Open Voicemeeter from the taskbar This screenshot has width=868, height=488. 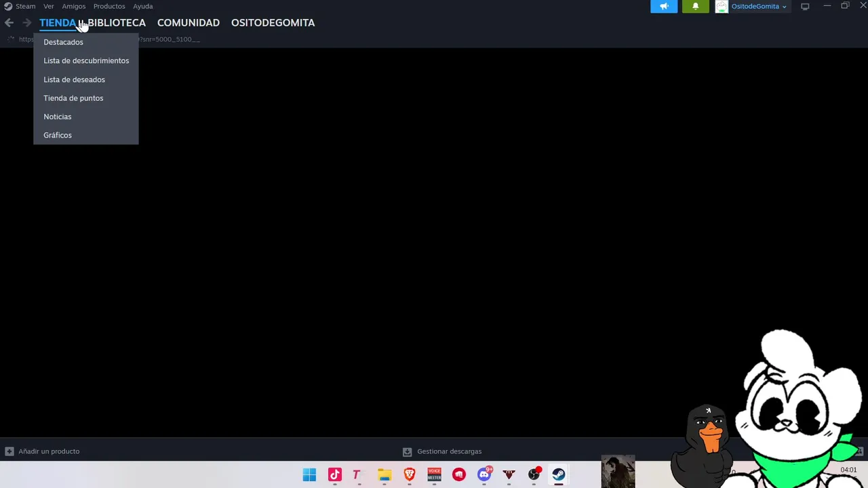click(x=434, y=474)
